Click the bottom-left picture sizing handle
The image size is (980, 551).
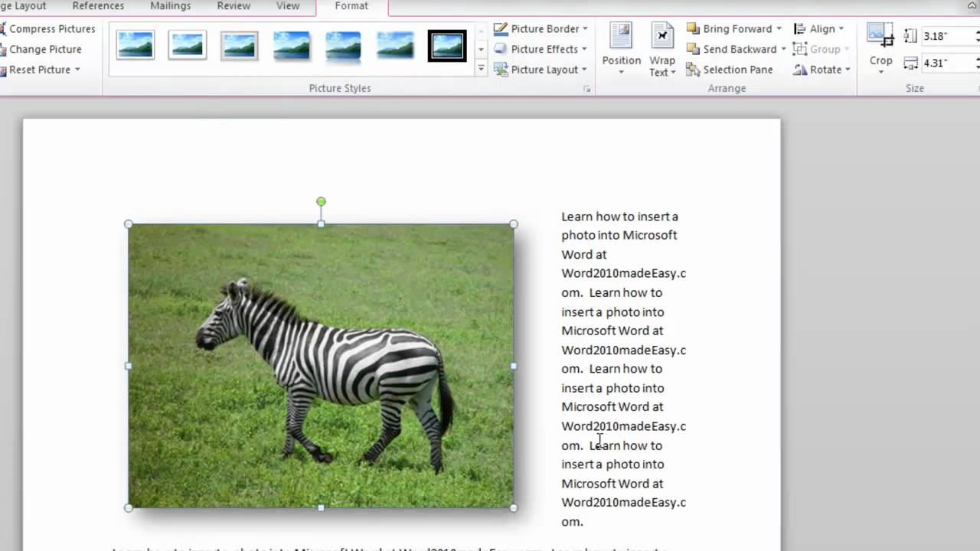[x=129, y=507]
